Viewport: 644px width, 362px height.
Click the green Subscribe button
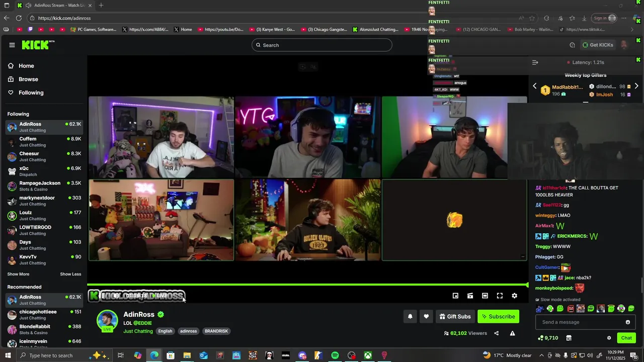(498, 316)
